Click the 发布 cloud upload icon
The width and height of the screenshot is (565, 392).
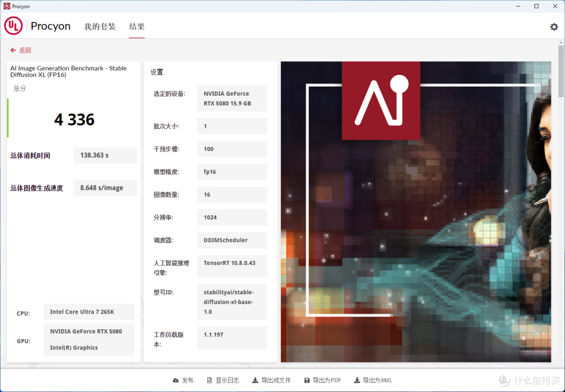(x=175, y=380)
